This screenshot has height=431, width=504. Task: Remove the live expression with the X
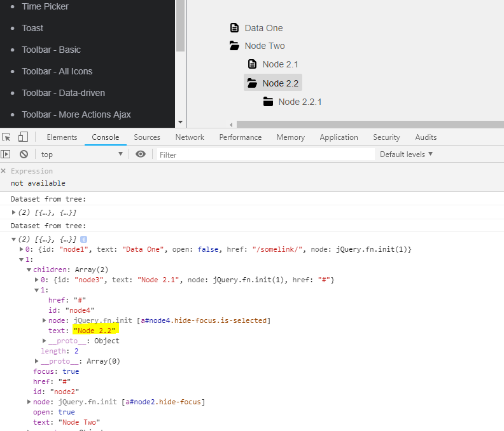pos(4,171)
